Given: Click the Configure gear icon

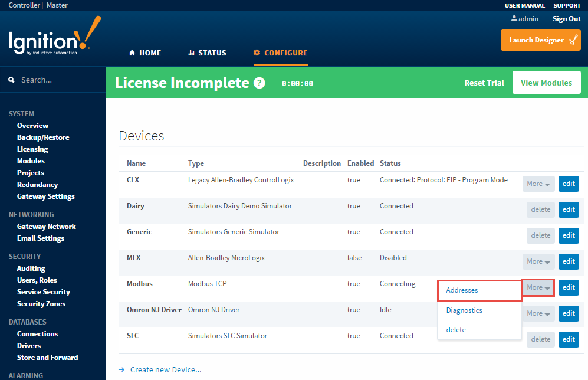Looking at the screenshot, I should pyautogui.click(x=256, y=53).
